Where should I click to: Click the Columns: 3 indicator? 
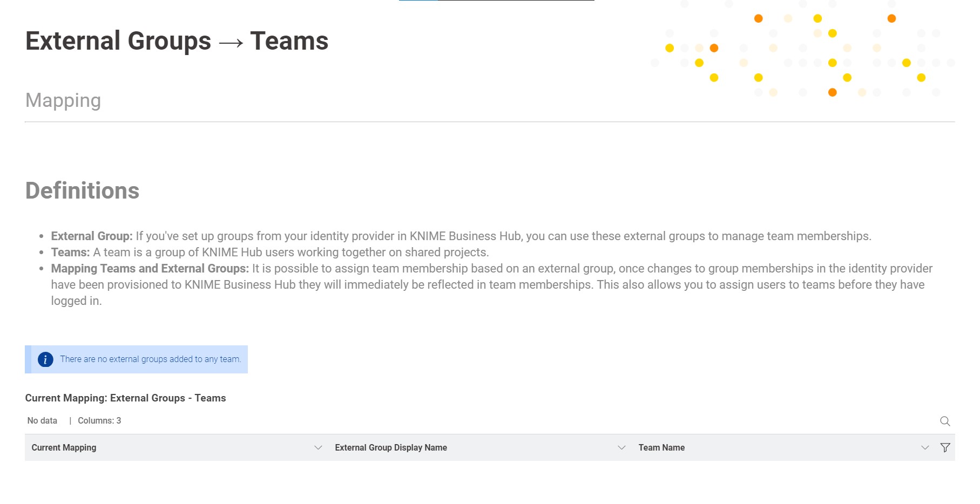[x=99, y=420]
